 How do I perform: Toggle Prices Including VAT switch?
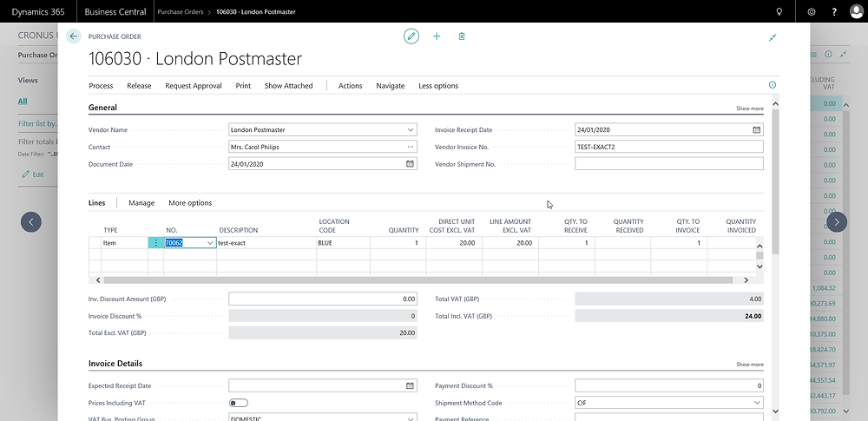tap(239, 403)
